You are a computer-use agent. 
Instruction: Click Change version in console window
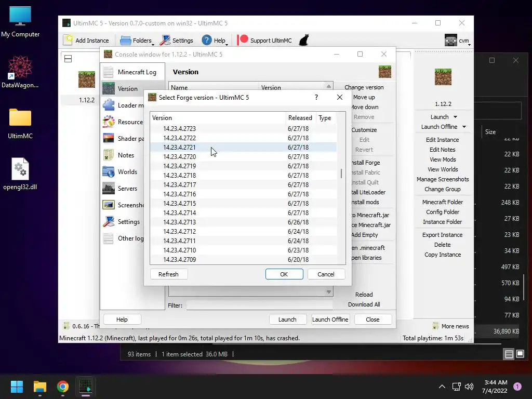pyautogui.click(x=364, y=87)
